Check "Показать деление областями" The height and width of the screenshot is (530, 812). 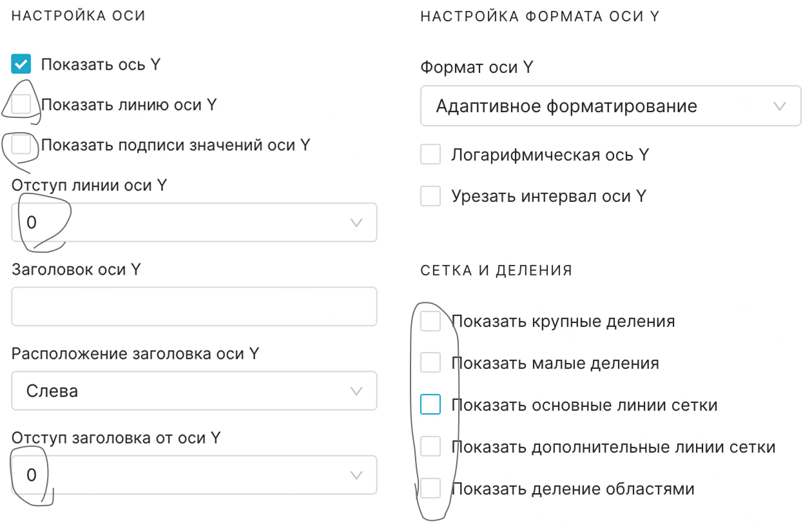(430, 488)
